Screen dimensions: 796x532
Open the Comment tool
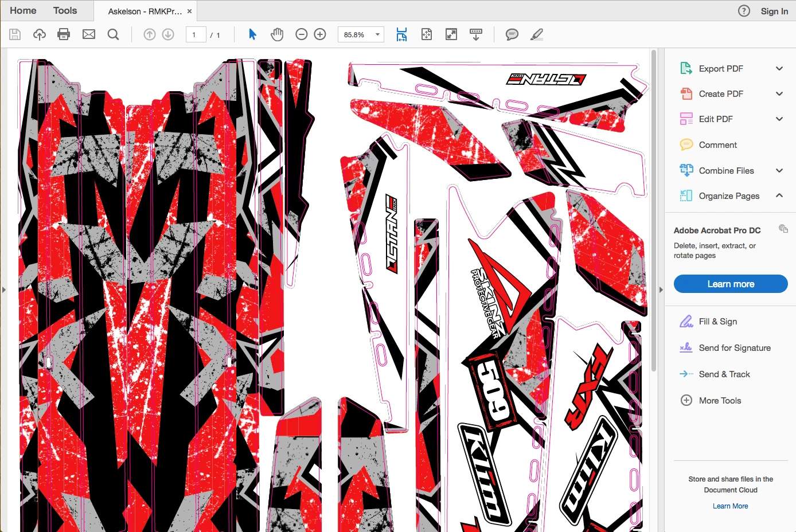click(717, 145)
